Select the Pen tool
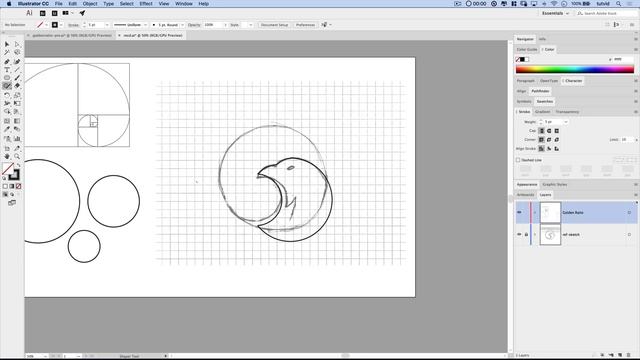 click(x=7, y=62)
